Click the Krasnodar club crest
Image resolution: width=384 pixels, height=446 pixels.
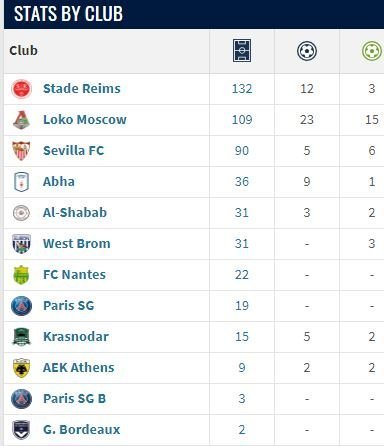(21, 337)
